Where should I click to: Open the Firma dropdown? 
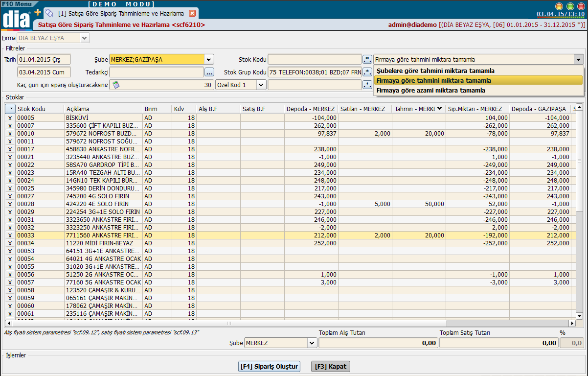85,38
